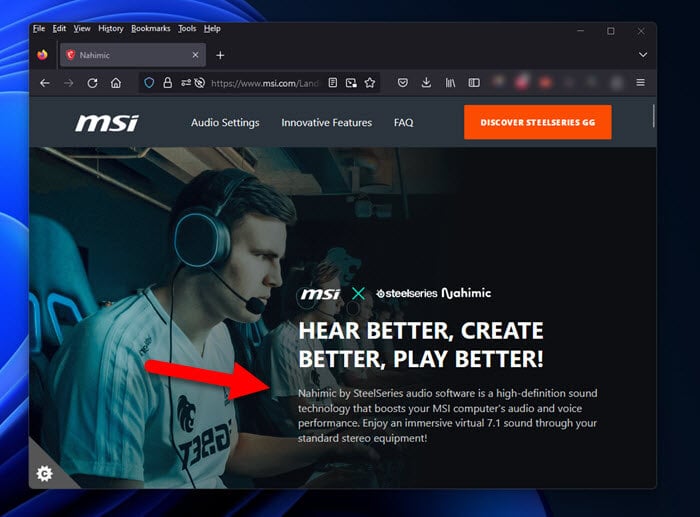Open the Bookmarks menu
This screenshot has width=700, height=517.
click(x=150, y=29)
